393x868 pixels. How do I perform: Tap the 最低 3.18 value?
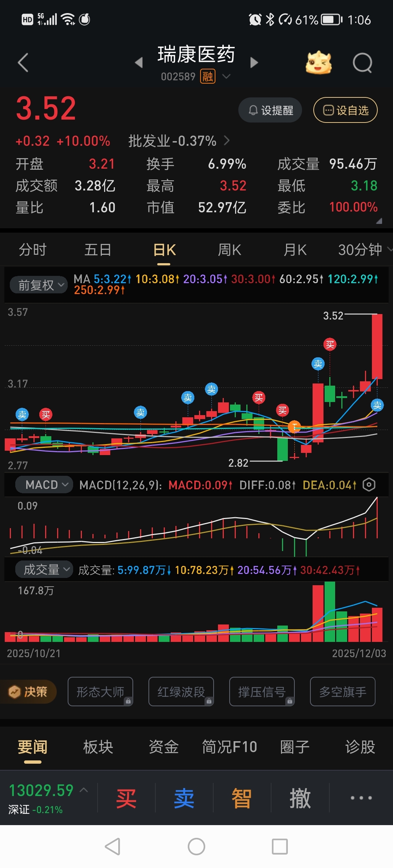click(x=364, y=186)
